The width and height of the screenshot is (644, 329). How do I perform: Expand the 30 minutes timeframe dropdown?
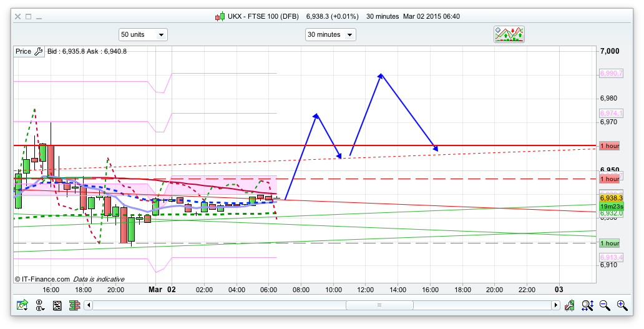pyautogui.click(x=330, y=35)
